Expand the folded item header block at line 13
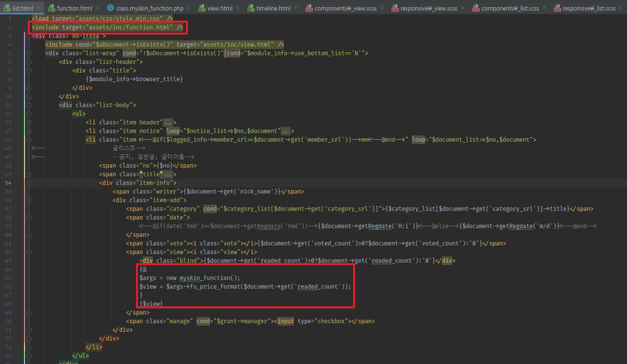627x364 pixels. point(29,122)
